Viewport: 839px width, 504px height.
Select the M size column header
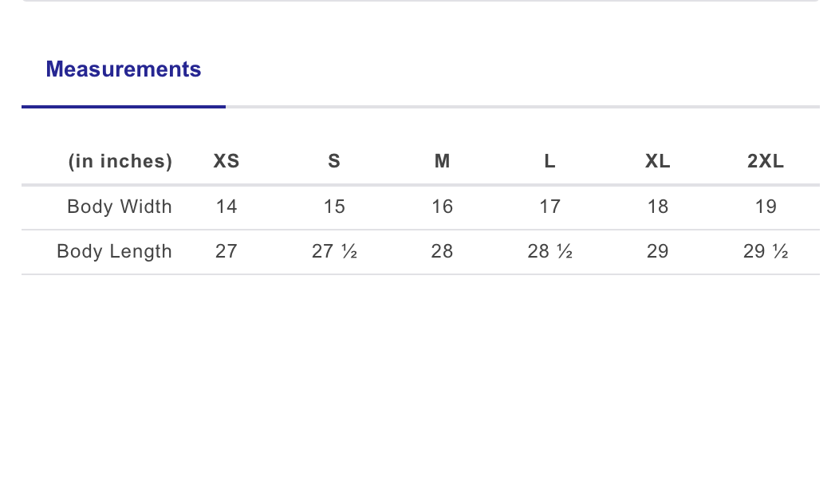point(442,161)
